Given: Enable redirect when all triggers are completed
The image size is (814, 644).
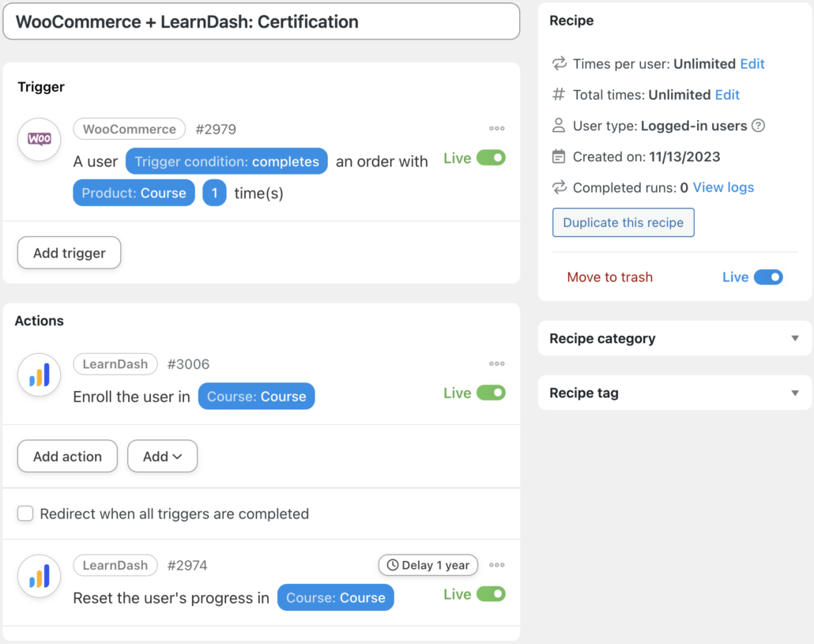Looking at the screenshot, I should [24, 514].
